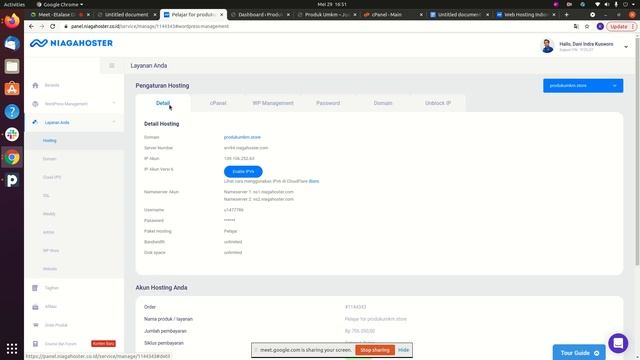Switch to the Domain tab

pyautogui.click(x=383, y=103)
